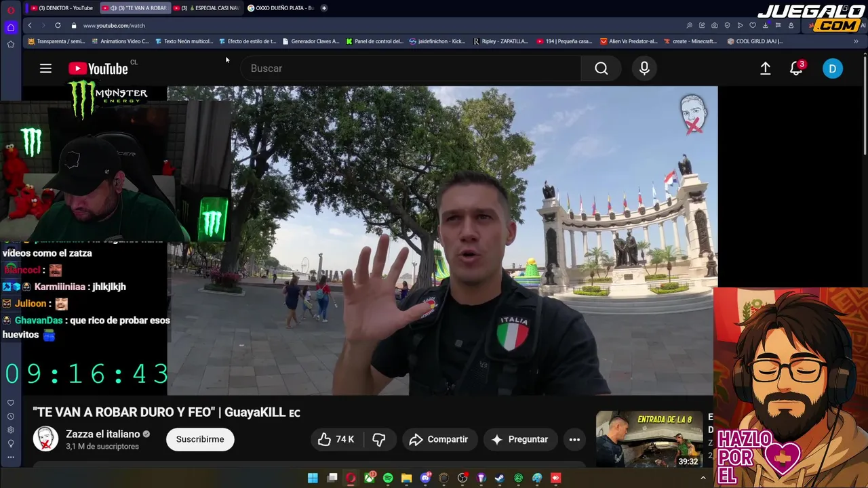
Task: Open Opera GX menu logo icon
Action: pyautogui.click(x=11, y=9)
